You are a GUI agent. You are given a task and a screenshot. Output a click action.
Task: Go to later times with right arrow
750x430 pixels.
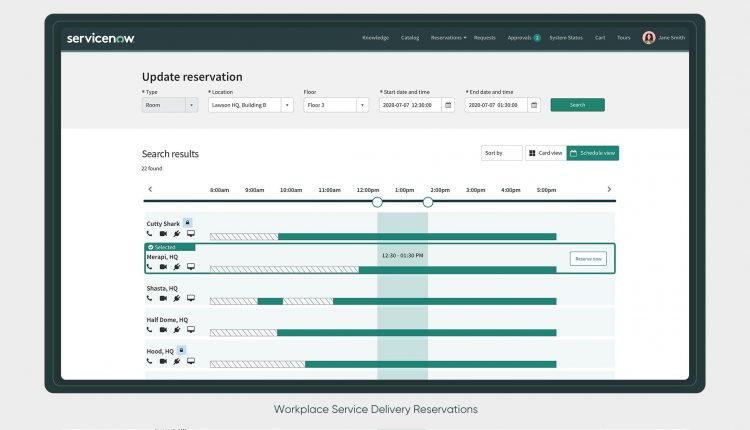609,189
